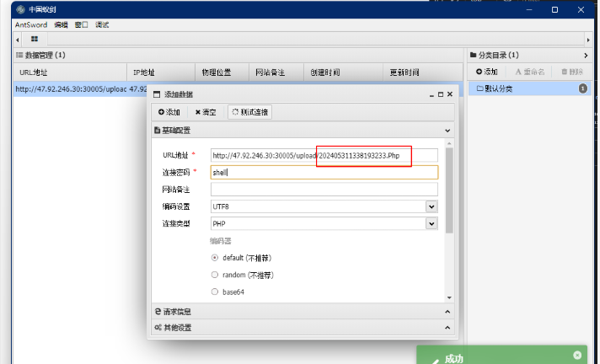Minimize the 添加数据 dialog

click(431, 94)
